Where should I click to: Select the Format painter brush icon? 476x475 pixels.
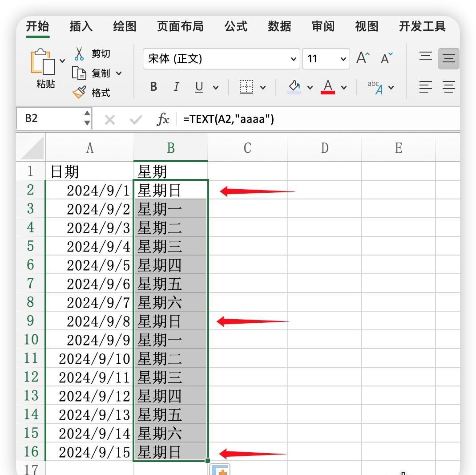pyautogui.click(x=80, y=92)
